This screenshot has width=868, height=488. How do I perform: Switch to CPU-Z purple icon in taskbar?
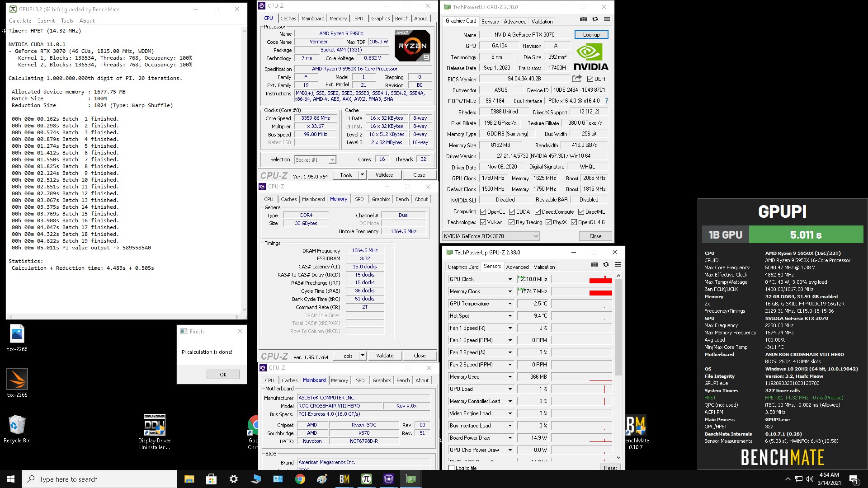tap(388, 479)
